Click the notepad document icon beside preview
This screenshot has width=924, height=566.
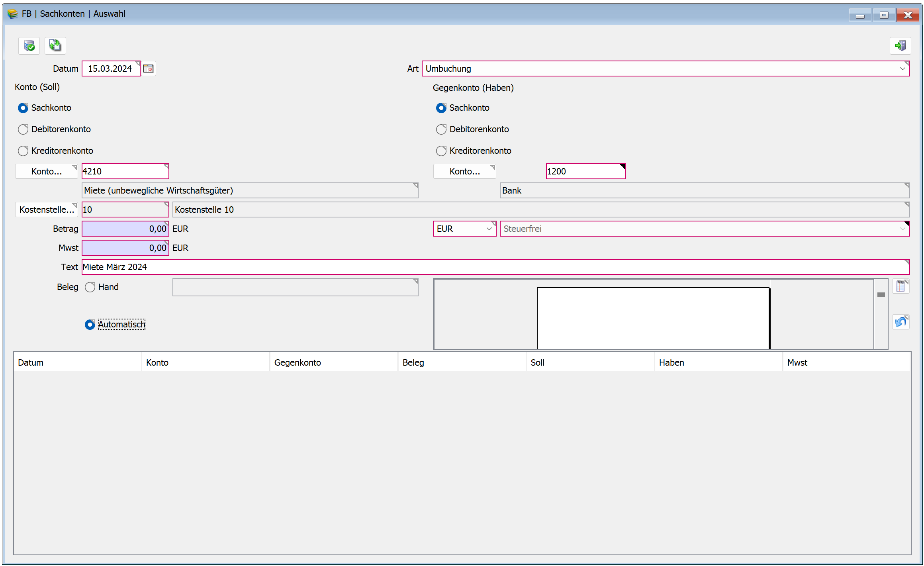tap(901, 286)
